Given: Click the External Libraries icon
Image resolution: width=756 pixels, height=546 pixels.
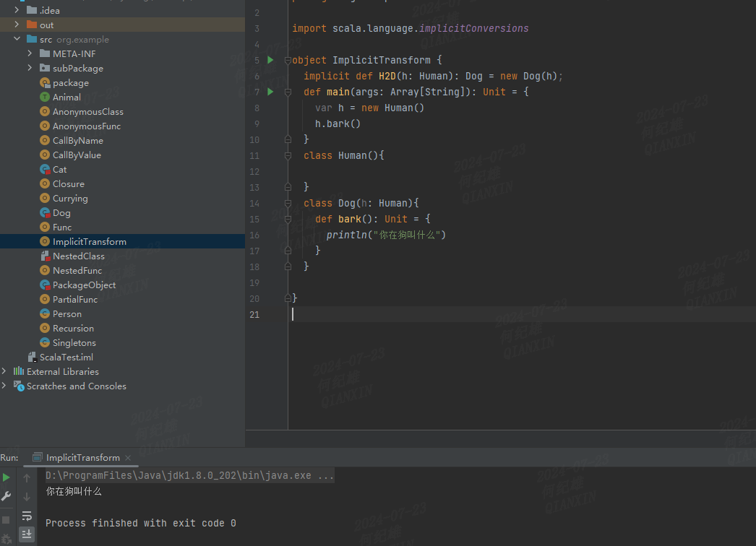Looking at the screenshot, I should tap(19, 371).
